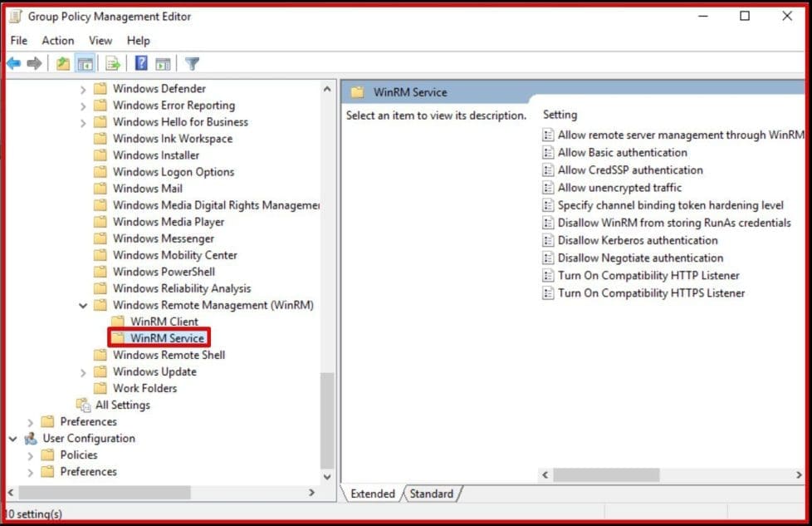
Task: Open the Action menu
Action: pyautogui.click(x=57, y=40)
